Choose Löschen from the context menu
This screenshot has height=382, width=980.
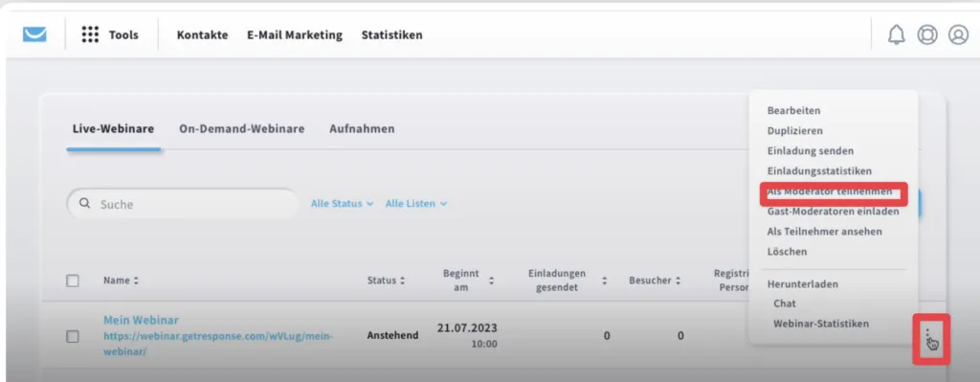point(787,252)
